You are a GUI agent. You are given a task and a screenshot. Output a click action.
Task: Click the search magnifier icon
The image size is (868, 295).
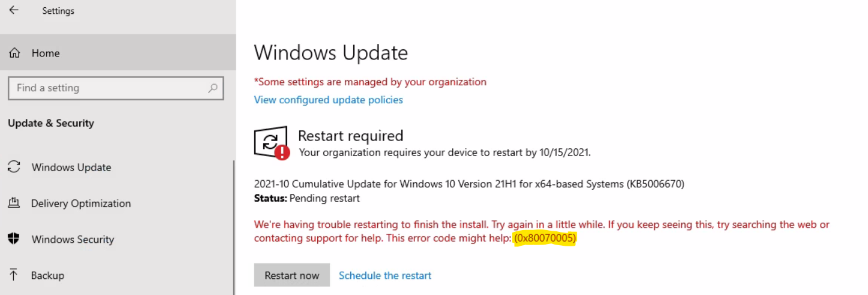click(x=212, y=88)
